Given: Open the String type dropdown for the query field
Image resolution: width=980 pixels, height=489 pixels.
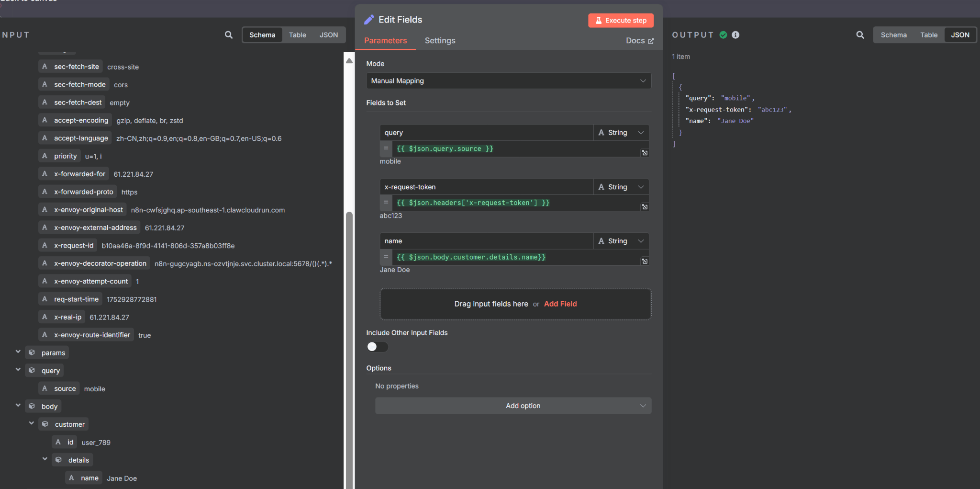Looking at the screenshot, I should [x=621, y=133].
